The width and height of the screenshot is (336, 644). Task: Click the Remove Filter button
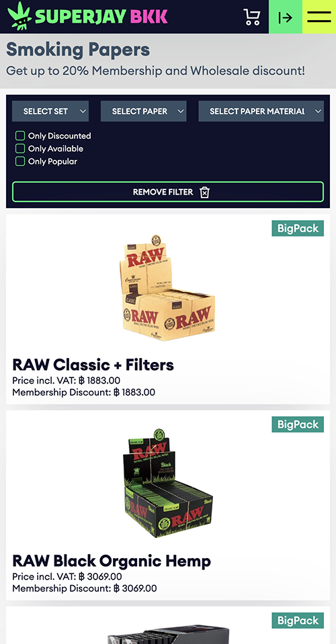[168, 192]
